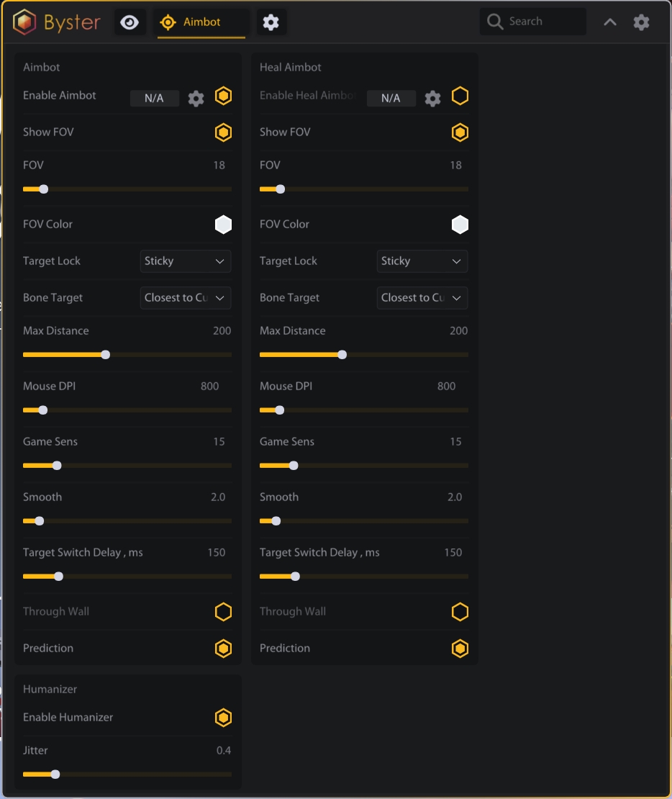This screenshot has height=799, width=672.
Task: Open the gear tab next to Aimbot
Action: click(x=271, y=22)
